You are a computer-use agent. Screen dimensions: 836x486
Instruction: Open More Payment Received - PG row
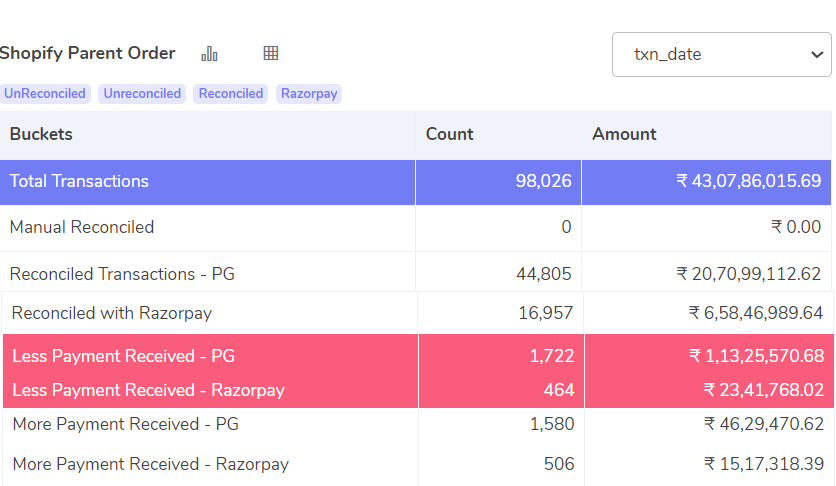[x=417, y=424]
